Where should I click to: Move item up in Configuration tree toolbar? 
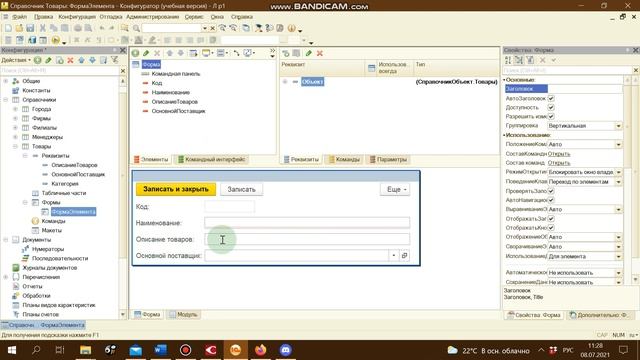(x=81, y=60)
